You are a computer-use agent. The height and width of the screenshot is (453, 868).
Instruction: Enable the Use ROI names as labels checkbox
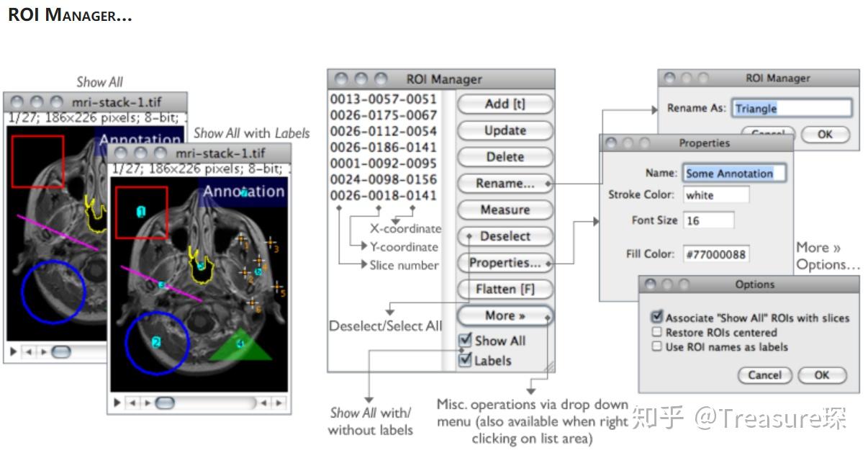pos(656,346)
